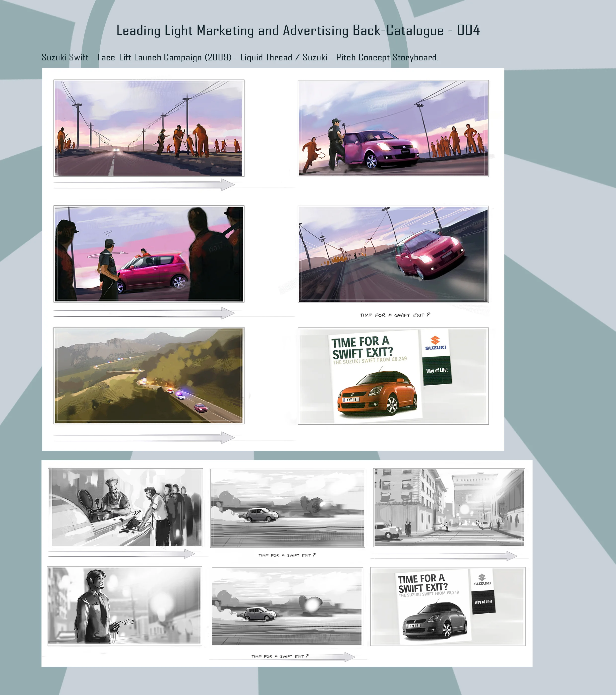Click the arrow beneath the first storyboard panel
The height and width of the screenshot is (695, 616).
click(x=144, y=185)
